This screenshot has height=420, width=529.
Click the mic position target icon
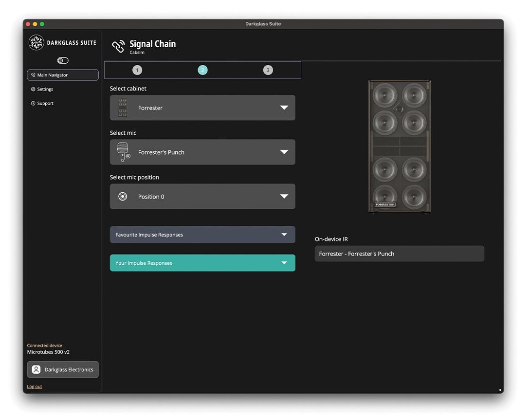coord(123,196)
